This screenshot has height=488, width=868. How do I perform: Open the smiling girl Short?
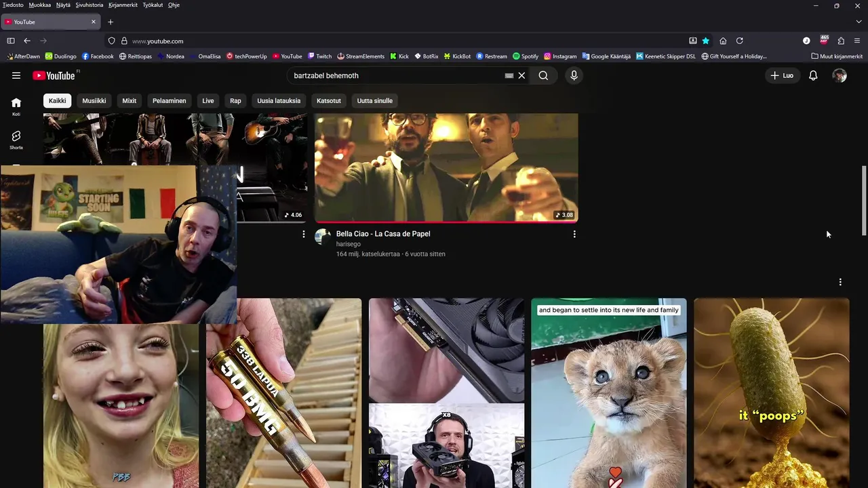pyautogui.click(x=121, y=406)
